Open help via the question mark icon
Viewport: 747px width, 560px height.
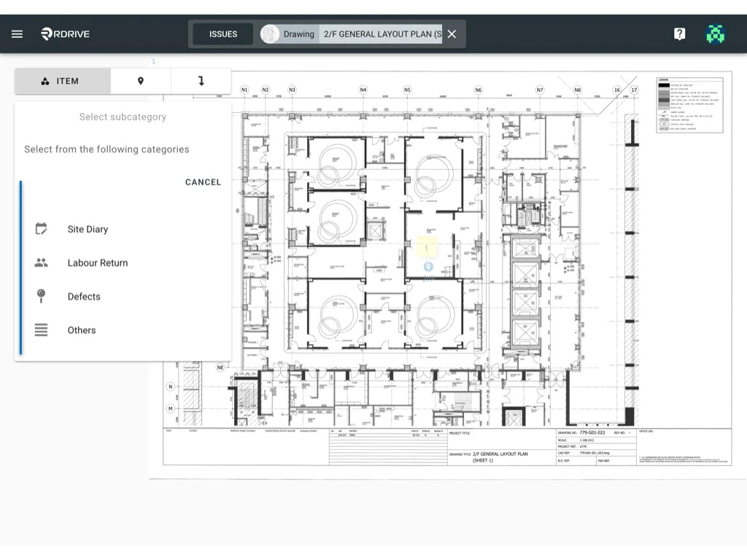(679, 34)
